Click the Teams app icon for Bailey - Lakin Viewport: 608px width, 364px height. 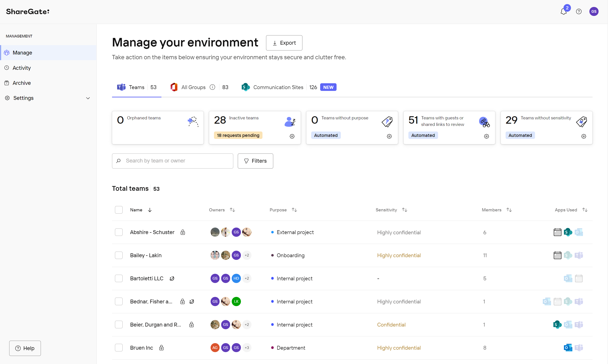579,255
